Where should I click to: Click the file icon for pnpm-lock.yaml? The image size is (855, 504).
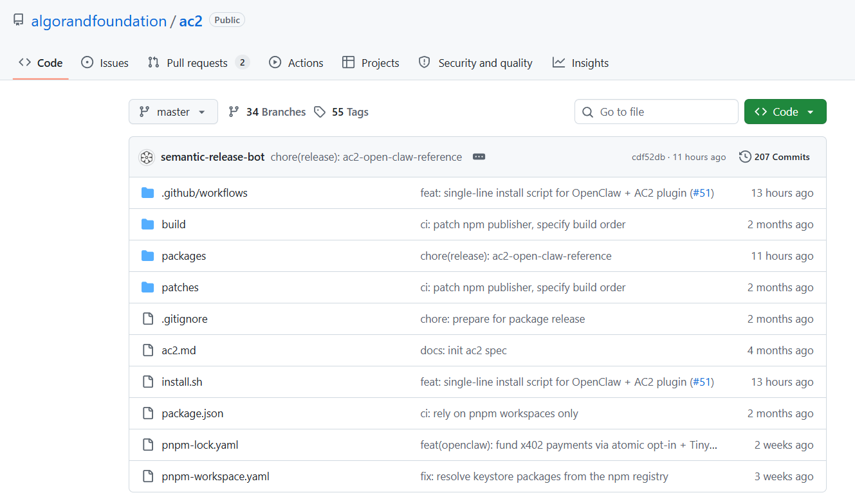click(x=148, y=445)
